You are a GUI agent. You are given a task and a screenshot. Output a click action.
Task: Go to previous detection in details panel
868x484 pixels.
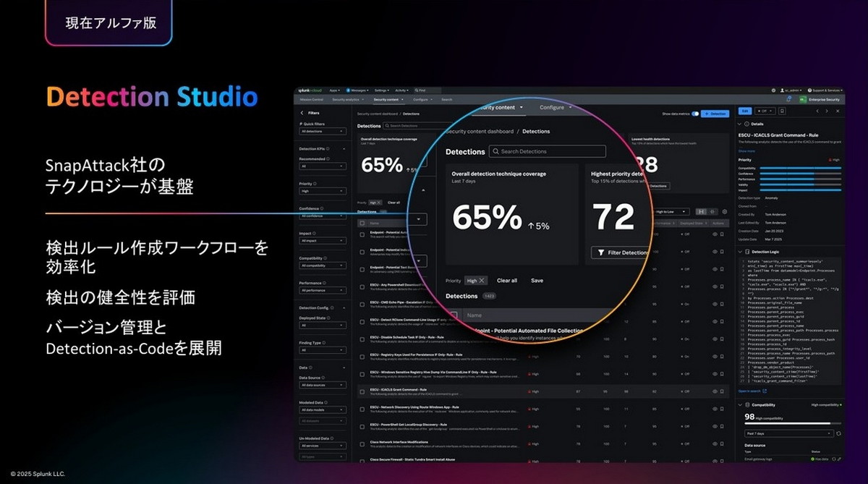tap(818, 111)
